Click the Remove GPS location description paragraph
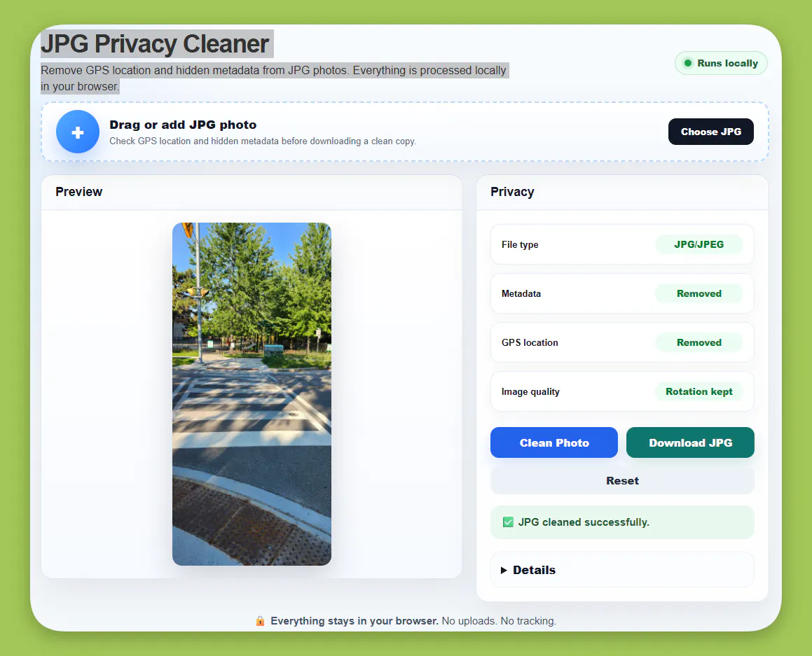The image size is (812, 656). pos(273,78)
